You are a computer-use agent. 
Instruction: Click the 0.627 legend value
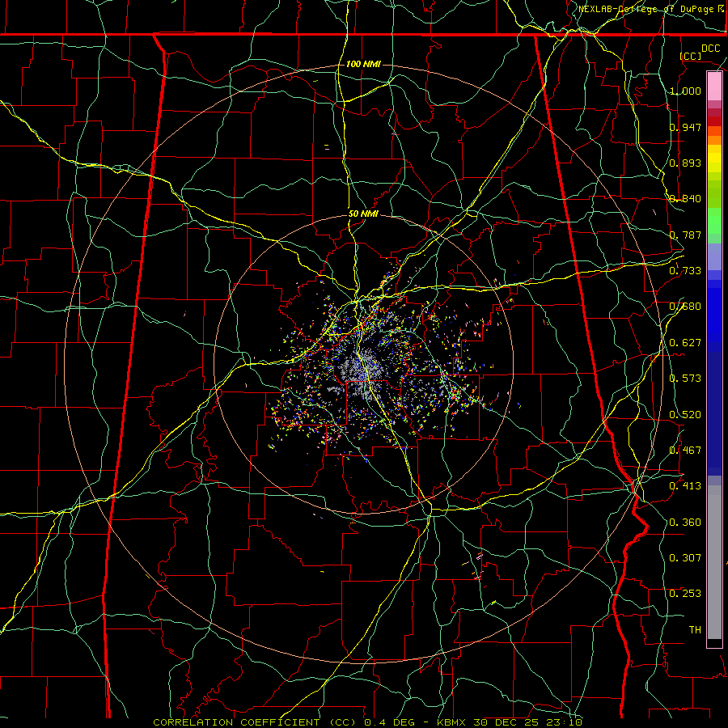(x=685, y=343)
